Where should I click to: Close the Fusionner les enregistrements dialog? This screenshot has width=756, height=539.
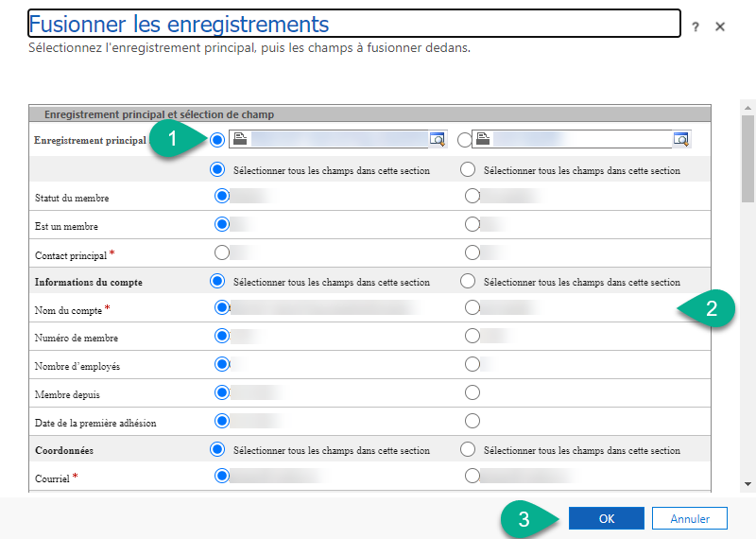(x=720, y=26)
